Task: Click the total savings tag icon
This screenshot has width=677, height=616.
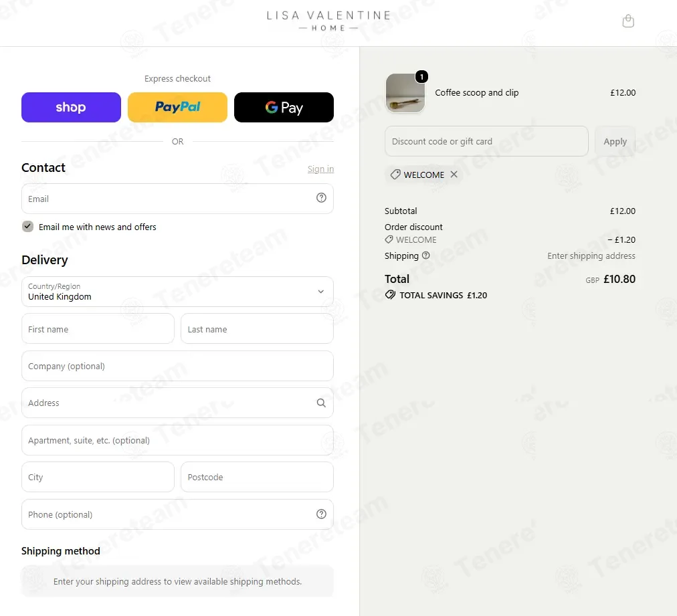Action: tap(390, 295)
